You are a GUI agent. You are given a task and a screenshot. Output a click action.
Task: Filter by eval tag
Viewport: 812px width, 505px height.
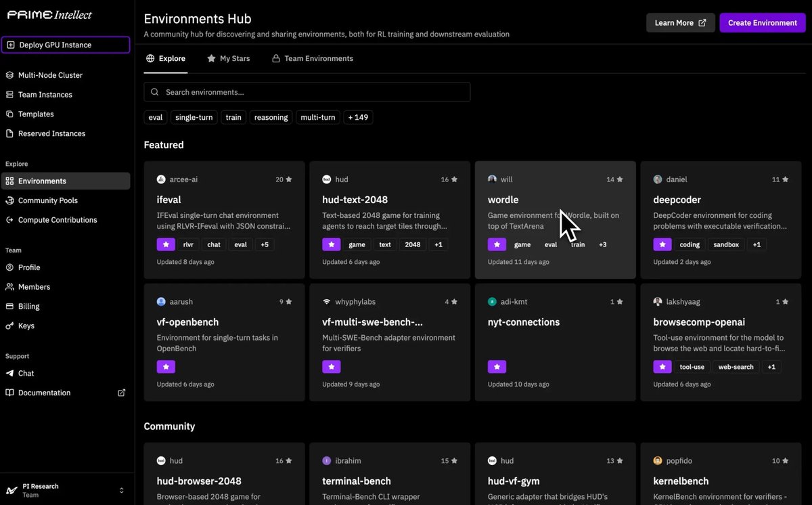click(156, 117)
